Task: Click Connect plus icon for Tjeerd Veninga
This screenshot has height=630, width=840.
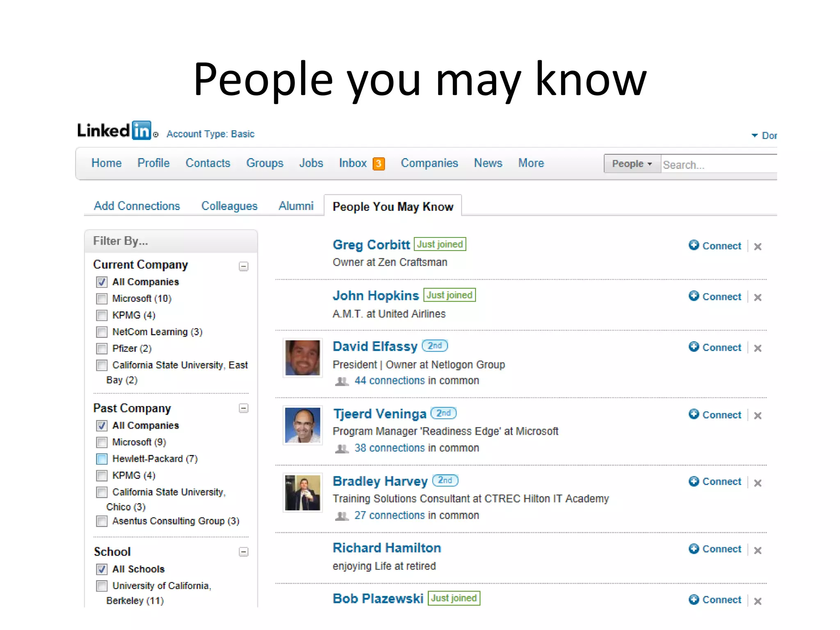Action: [694, 414]
